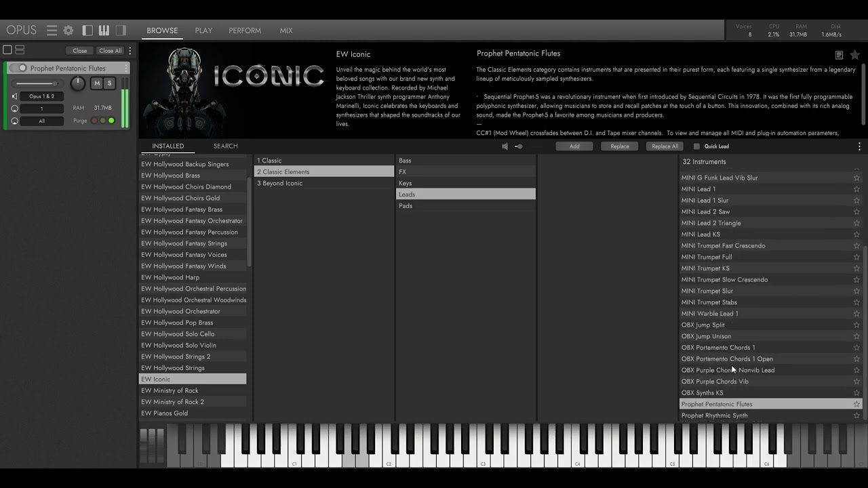
Task: Solo the Prophet Pentatonic Flutes instrument
Action: (109, 83)
